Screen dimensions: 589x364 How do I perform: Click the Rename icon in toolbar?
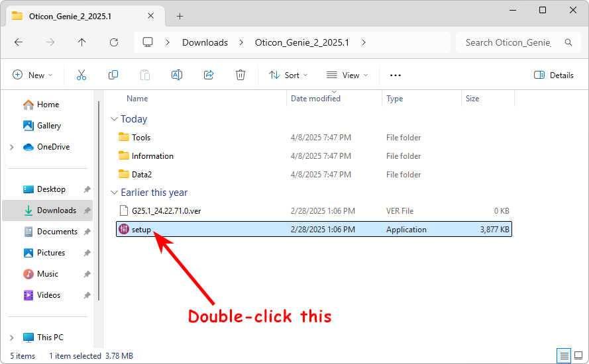pyautogui.click(x=177, y=75)
